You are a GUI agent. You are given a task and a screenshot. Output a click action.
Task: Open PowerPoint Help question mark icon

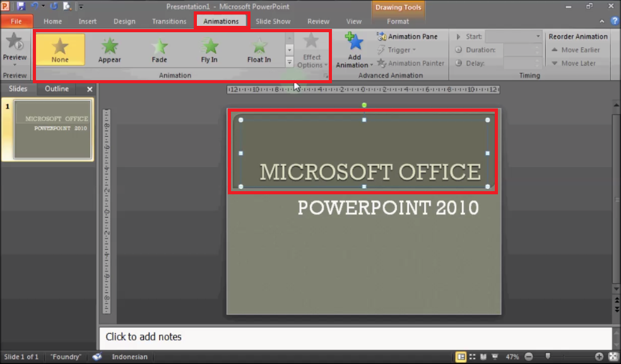[x=615, y=21]
